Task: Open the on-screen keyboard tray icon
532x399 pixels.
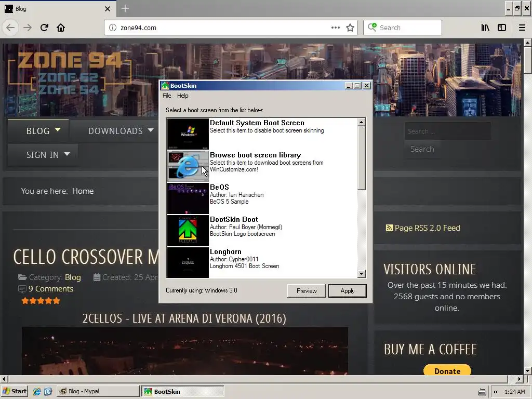Action: [x=482, y=392]
